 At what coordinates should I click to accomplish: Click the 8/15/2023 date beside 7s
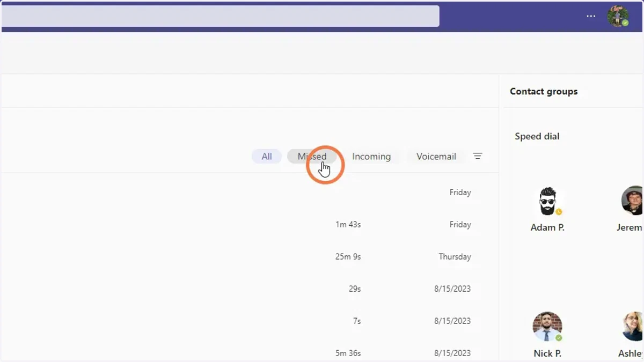click(x=452, y=321)
